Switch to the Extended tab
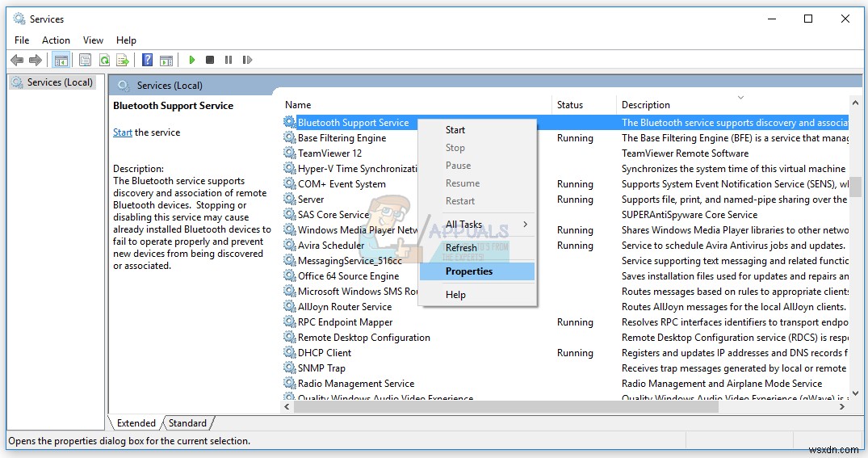 point(136,423)
